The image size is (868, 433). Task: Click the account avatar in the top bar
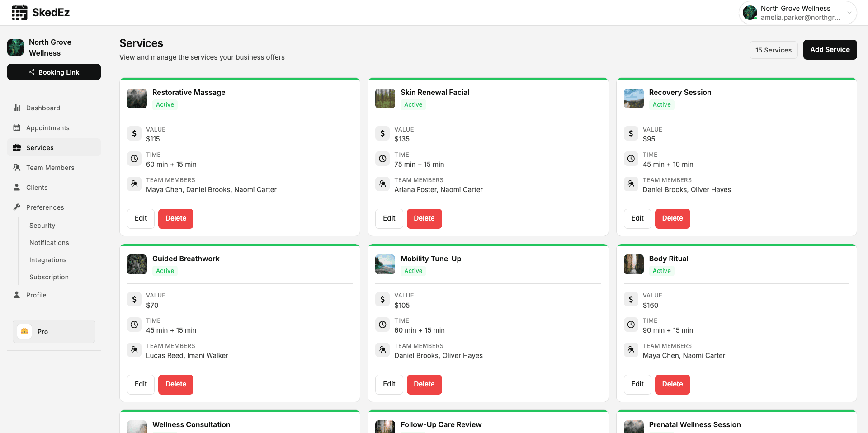tap(750, 13)
